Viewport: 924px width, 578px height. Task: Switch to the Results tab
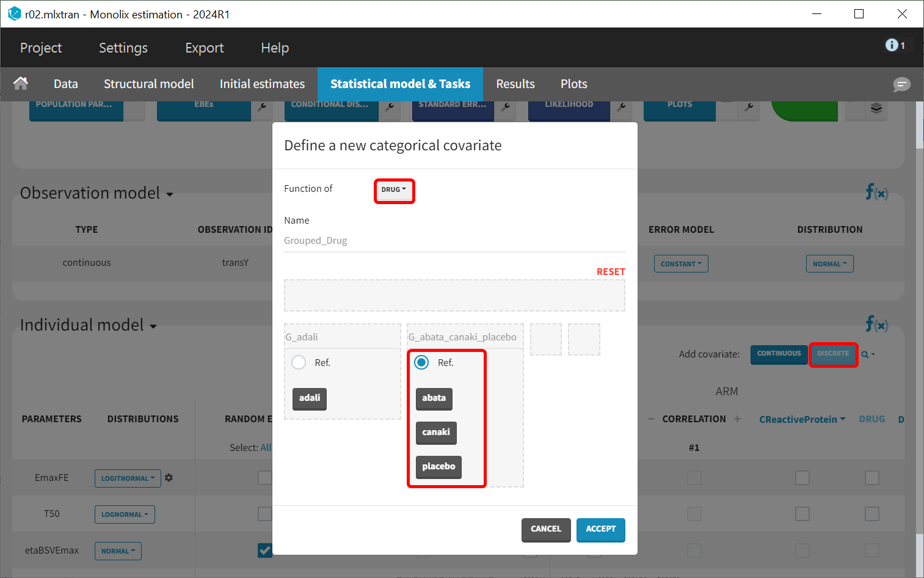point(515,84)
